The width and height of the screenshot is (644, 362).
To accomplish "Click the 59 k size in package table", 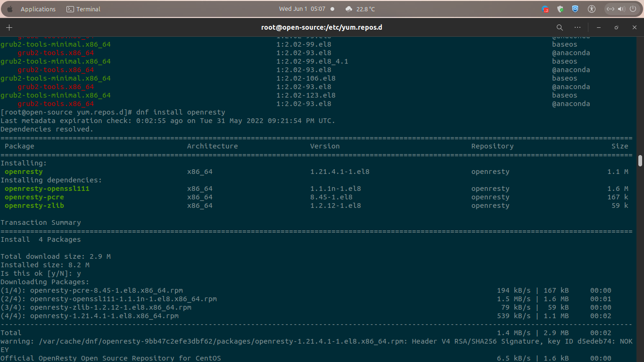I will [620, 206].
